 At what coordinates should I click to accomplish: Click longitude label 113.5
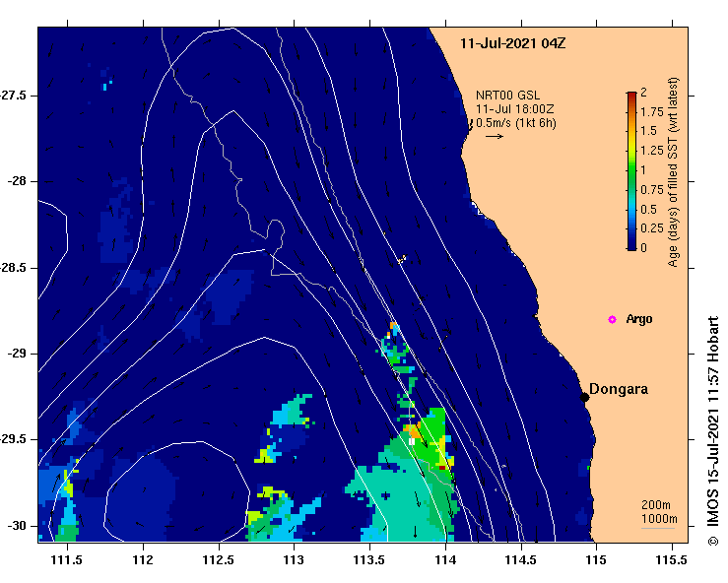click(369, 559)
